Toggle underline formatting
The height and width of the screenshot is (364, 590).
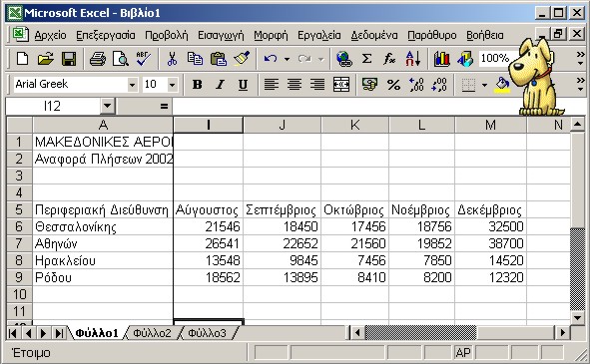(x=243, y=85)
